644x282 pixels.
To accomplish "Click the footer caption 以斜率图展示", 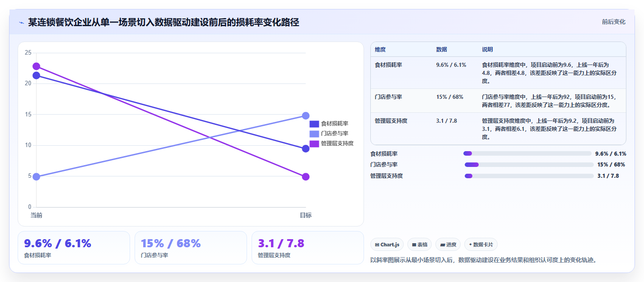I will pyautogui.click(x=483, y=260).
